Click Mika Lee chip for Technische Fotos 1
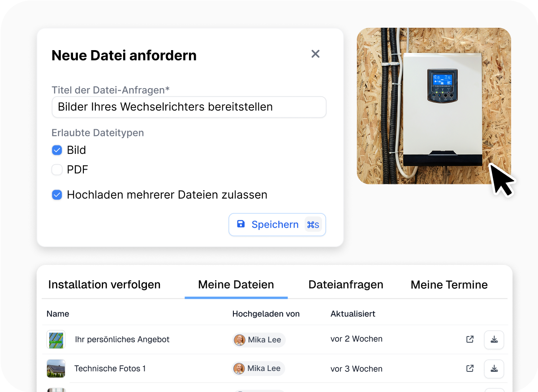Image resolution: width=538 pixels, height=392 pixels. pyautogui.click(x=258, y=368)
